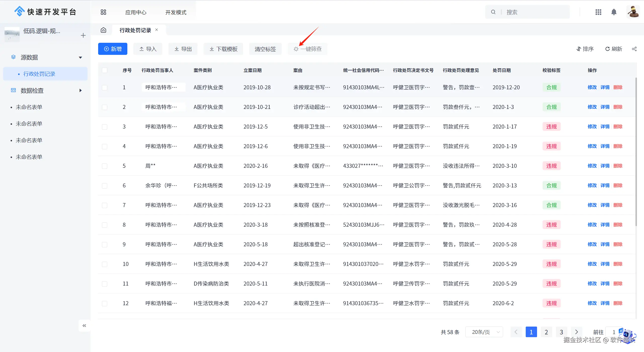Image resolution: width=644 pixels, height=352 pixels.
Task: Check the checkbox for row 6
Action: point(105,186)
